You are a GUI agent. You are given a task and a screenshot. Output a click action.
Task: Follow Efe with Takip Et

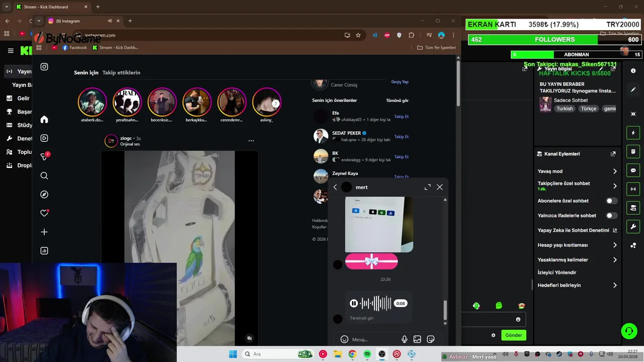pyautogui.click(x=401, y=117)
